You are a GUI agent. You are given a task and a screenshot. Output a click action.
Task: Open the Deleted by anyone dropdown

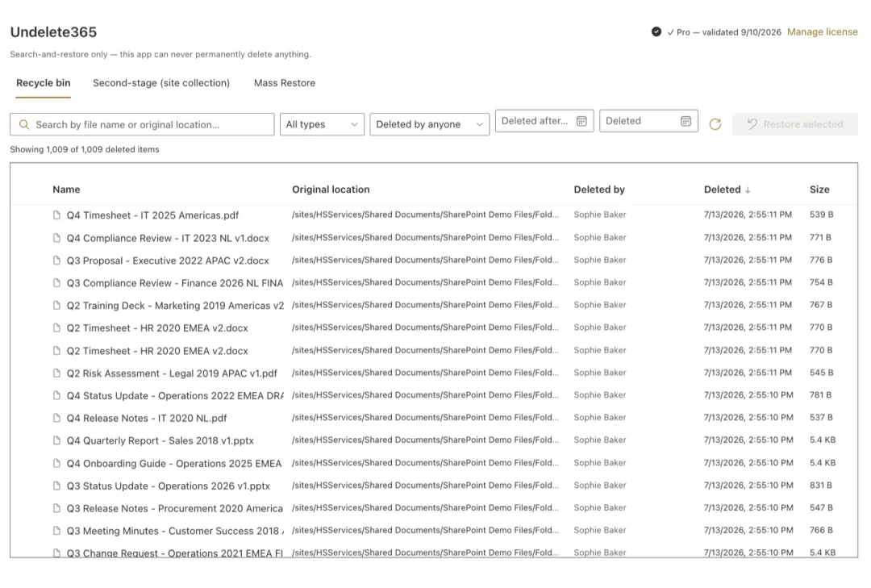pyautogui.click(x=429, y=124)
